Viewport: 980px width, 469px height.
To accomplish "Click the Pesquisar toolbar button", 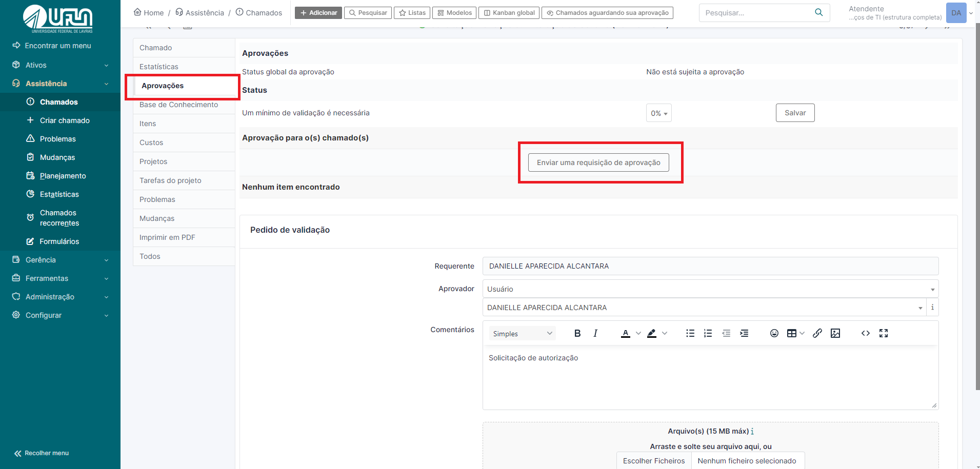I will click(368, 13).
